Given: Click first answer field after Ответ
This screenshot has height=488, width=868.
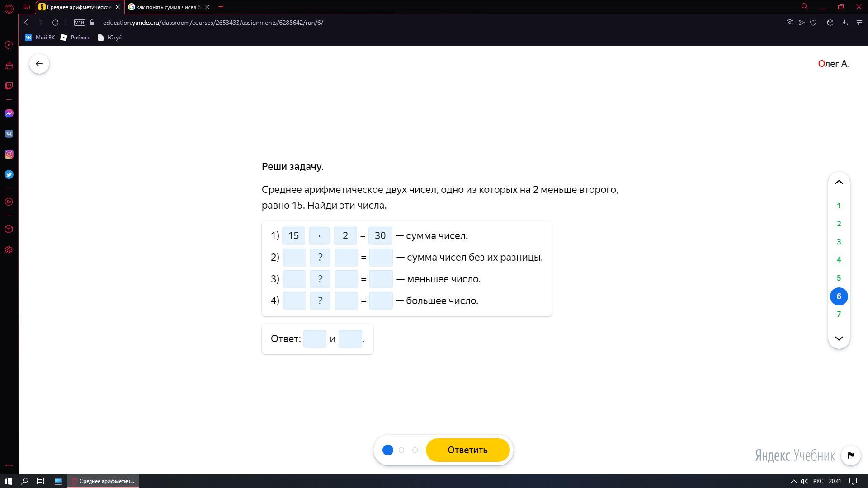Looking at the screenshot, I should click(315, 339).
